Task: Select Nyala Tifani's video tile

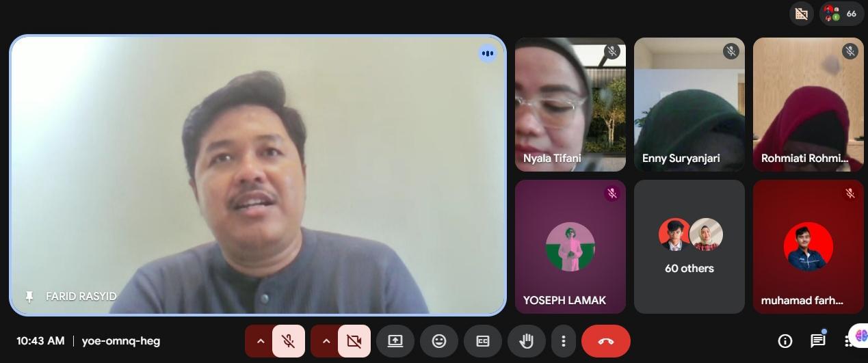Action: tap(570, 104)
